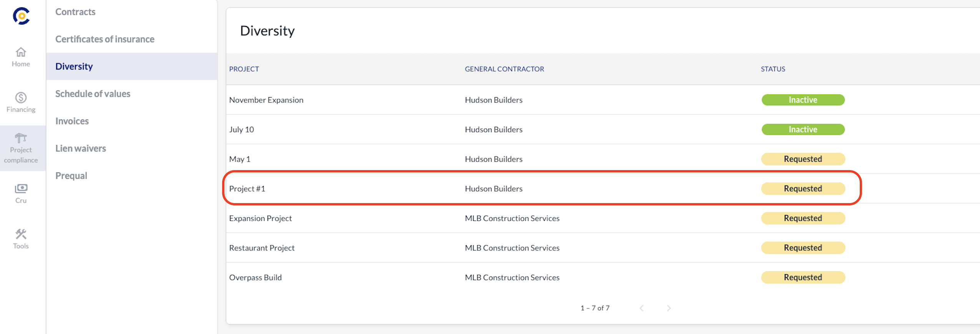Open Schedule of values section
The image size is (980, 334).
coord(93,94)
